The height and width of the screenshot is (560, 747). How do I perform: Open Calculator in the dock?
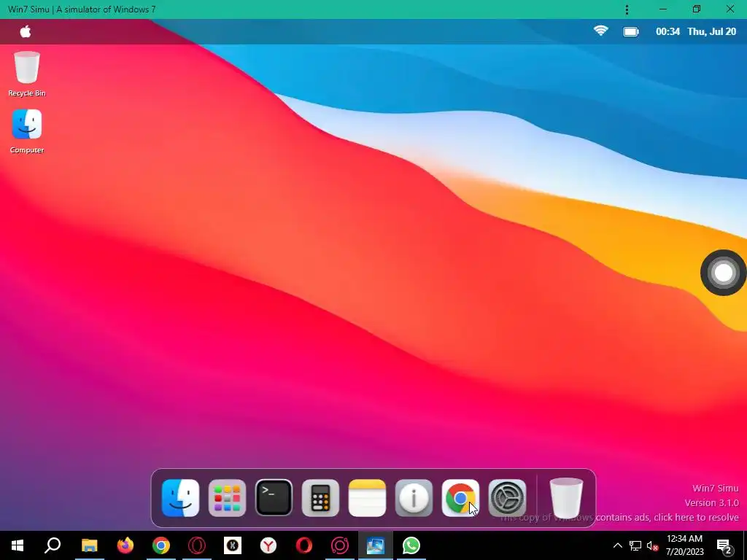320,497
